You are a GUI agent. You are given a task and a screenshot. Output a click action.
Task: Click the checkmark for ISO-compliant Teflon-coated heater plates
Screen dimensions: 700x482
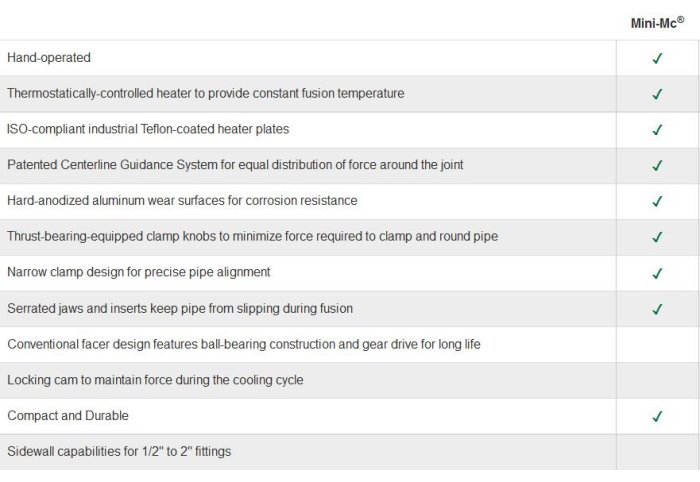click(x=657, y=130)
